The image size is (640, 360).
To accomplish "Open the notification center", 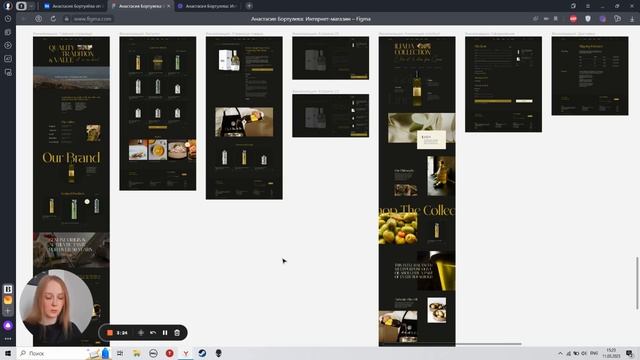I will [x=629, y=353].
